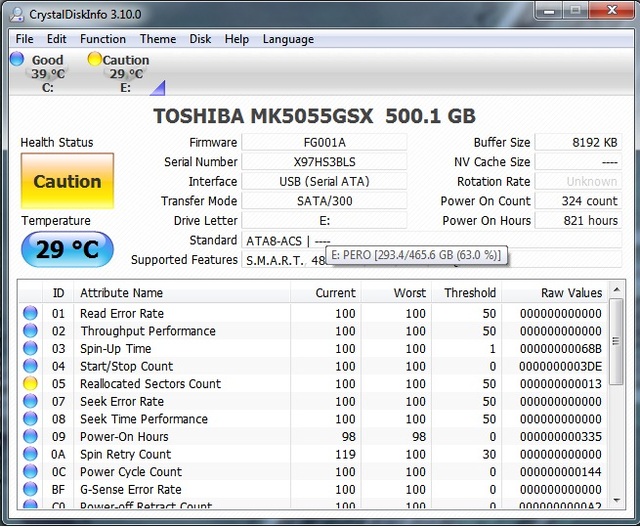This screenshot has height=527, width=640.
Task: Open the File menu
Action: (x=24, y=39)
